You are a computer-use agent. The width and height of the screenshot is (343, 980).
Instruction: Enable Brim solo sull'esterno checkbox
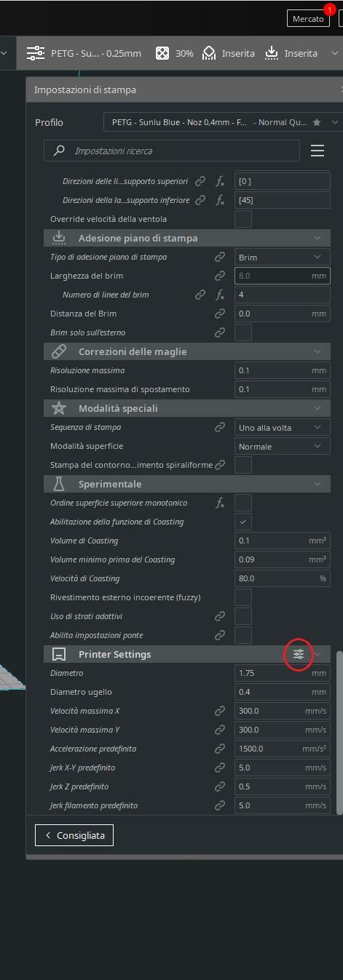[x=243, y=332]
